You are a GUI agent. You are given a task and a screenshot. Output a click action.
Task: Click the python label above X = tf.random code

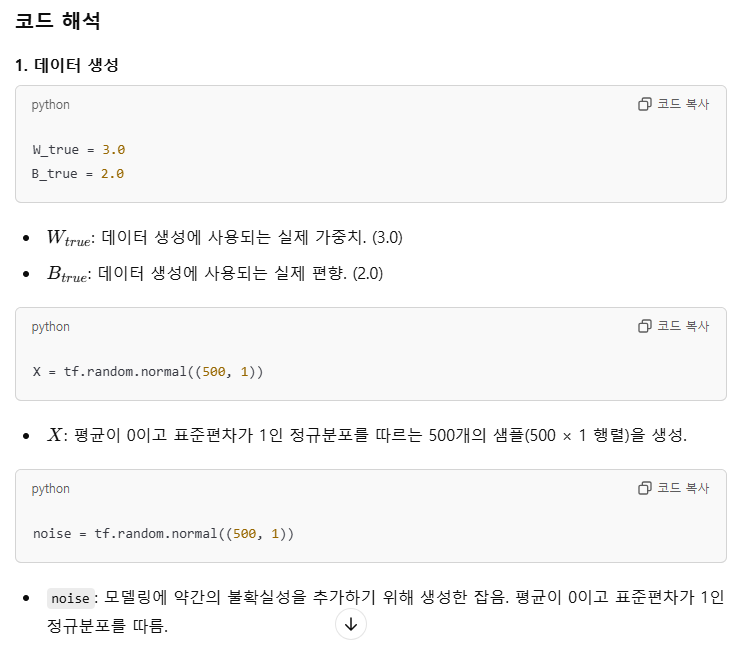(x=51, y=327)
